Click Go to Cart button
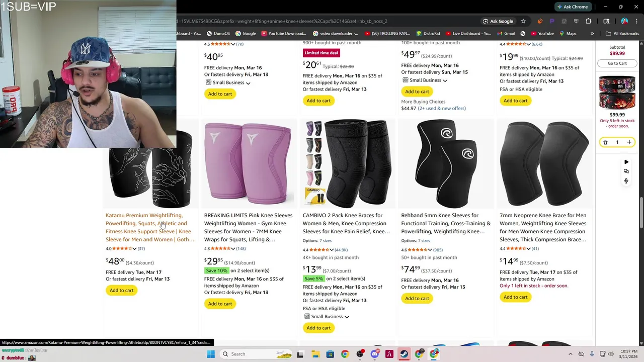Viewport: 644px width, 362px height. [x=617, y=63]
